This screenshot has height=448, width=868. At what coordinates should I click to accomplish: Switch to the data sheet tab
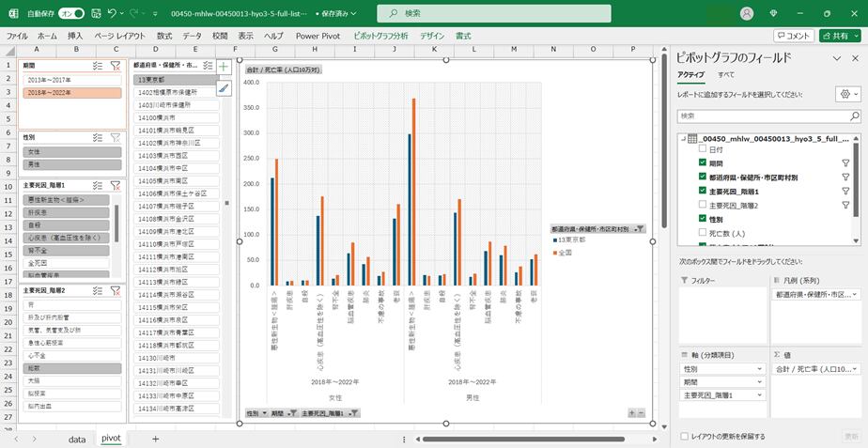point(77,439)
